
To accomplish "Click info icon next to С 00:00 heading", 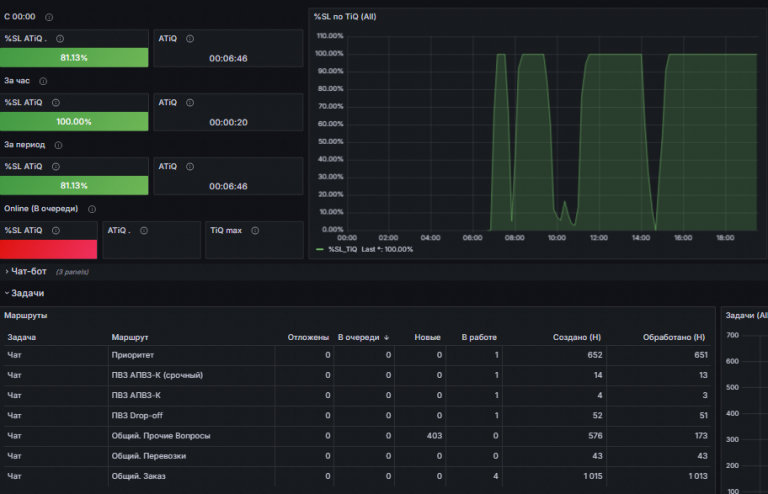I will coord(49,17).
